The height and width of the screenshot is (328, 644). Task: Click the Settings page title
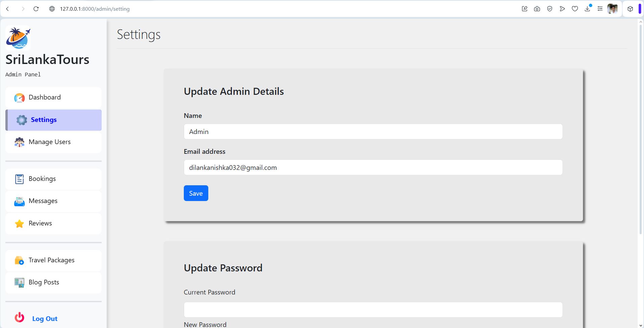tap(139, 35)
